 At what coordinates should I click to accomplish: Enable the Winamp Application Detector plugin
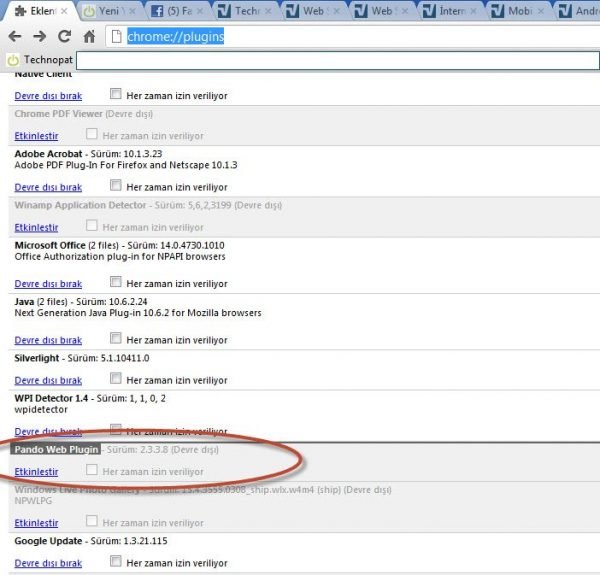pyautogui.click(x=36, y=227)
